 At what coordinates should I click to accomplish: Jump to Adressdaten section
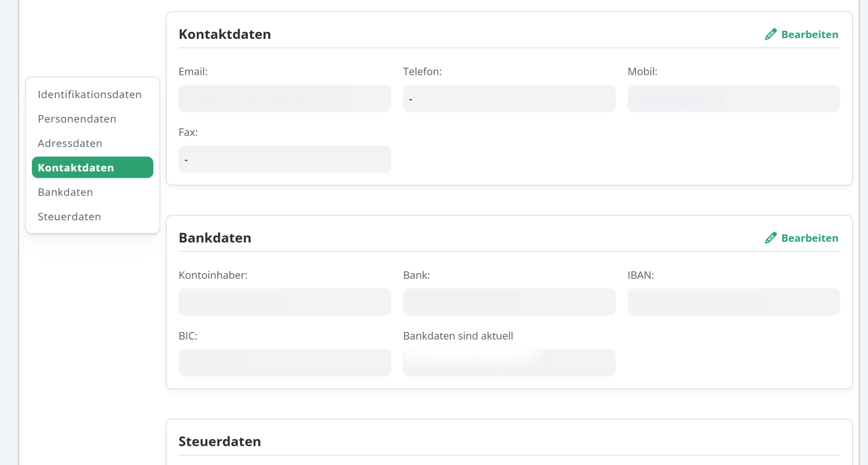[70, 144]
